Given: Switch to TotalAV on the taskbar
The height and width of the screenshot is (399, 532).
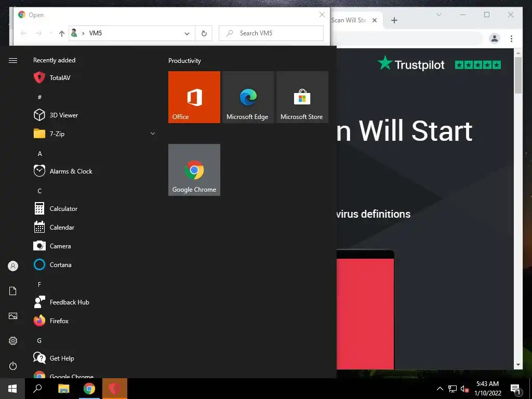Looking at the screenshot, I should [115, 389].
